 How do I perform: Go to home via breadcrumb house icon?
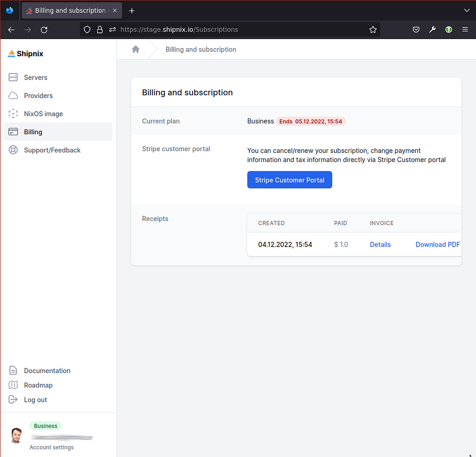[136, 49]
